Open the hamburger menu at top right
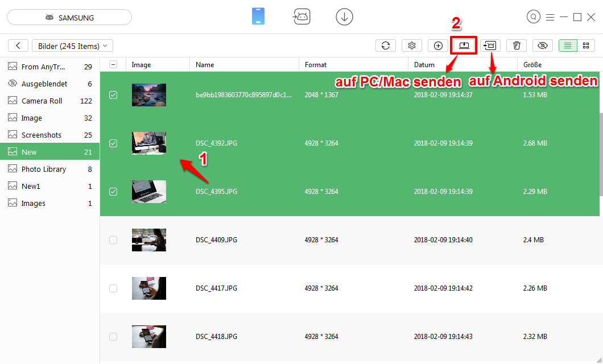Image resolution: width=603 pixels, height=364 pixels. pyautogui.click(x=550, y=17)
